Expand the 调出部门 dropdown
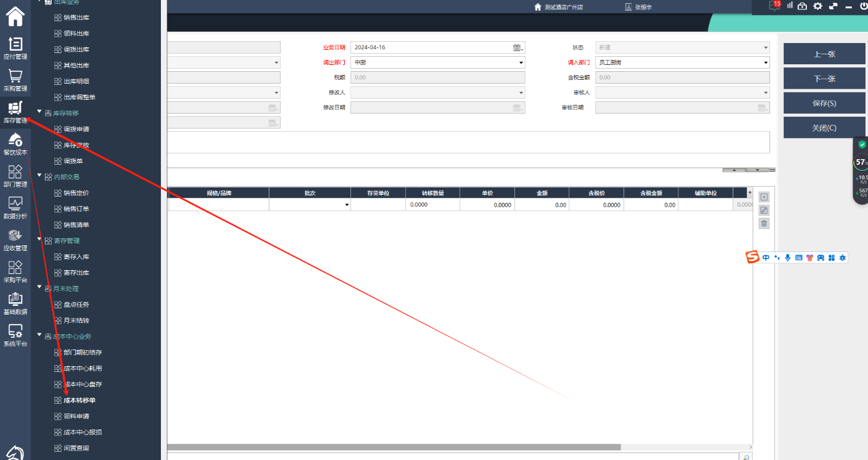 tap(521, 62)
